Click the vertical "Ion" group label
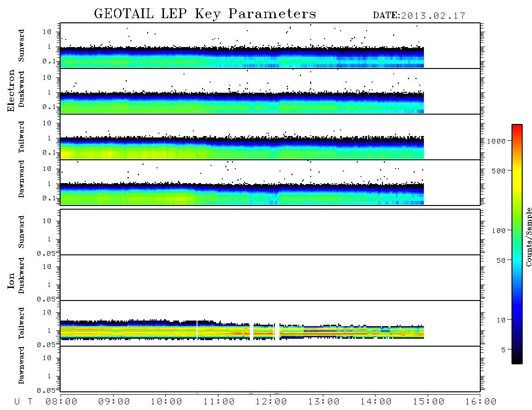The height and width of the screenshot is (410, 532). [x=11, y=281]
